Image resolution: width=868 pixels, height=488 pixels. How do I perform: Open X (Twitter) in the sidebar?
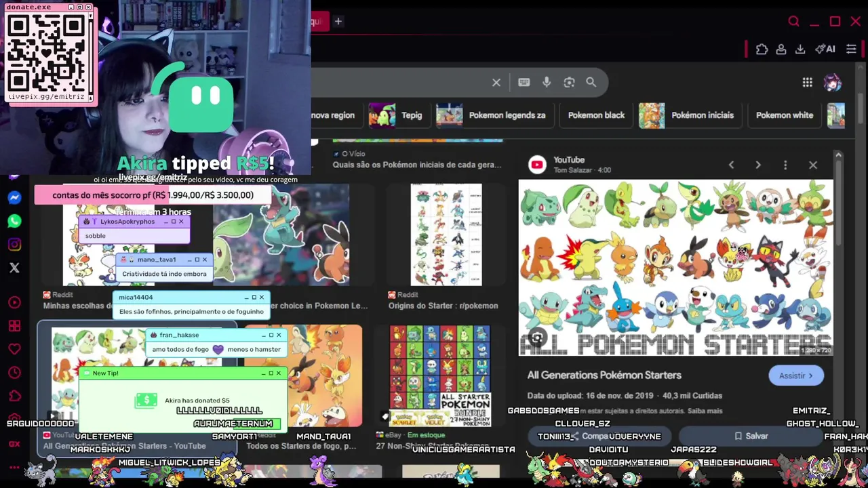[x=14, y=268]
